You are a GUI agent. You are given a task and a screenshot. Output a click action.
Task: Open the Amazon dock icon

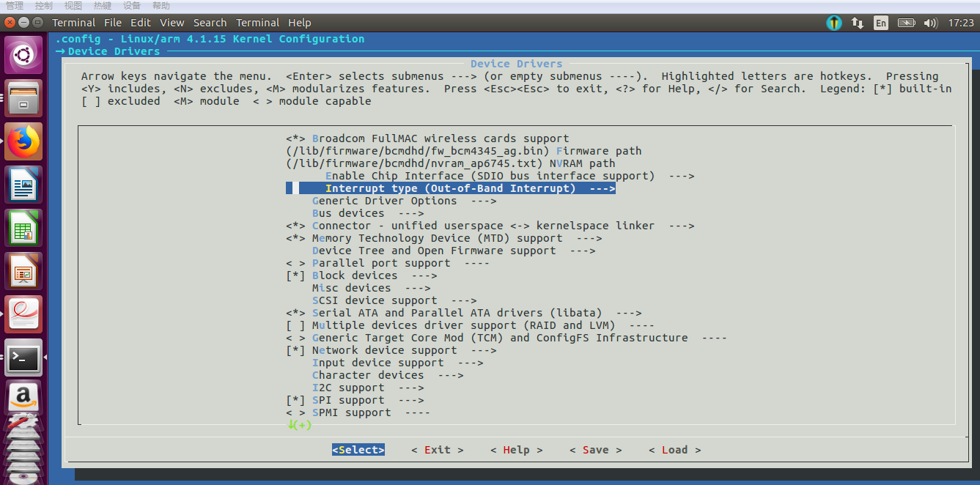23,398
